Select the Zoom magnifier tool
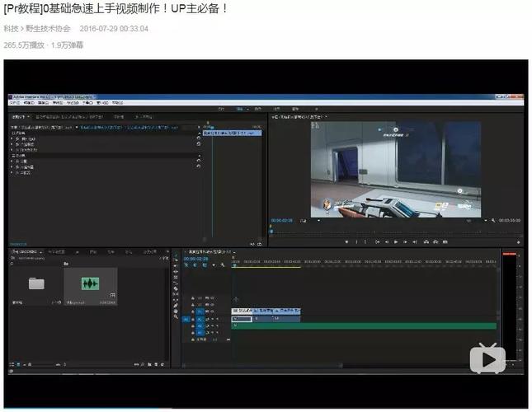Image resolution: width=532 pixels, height=412 pixels. (176, 316)
